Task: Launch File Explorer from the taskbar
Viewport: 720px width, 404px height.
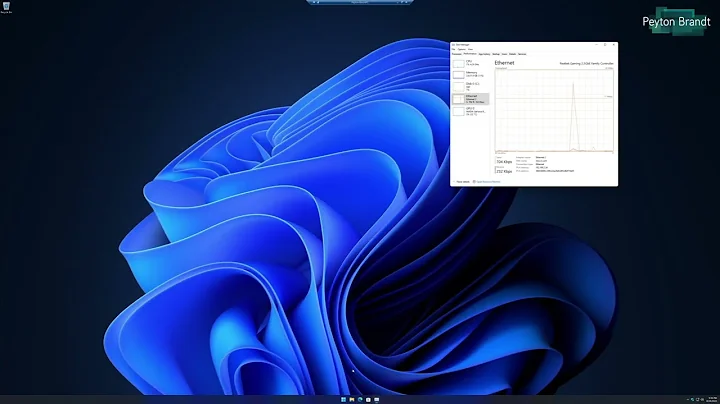Action: pos(352,400)
